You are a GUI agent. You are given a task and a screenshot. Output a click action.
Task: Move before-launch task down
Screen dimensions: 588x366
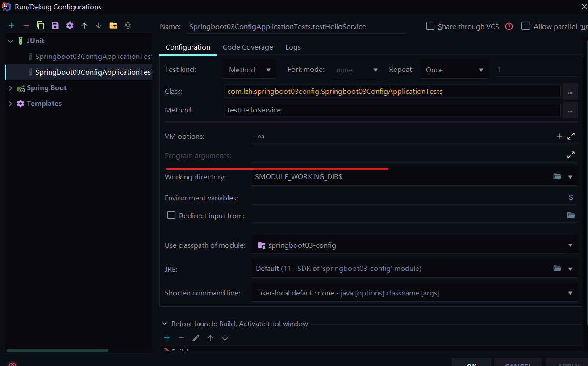[225, 338]
